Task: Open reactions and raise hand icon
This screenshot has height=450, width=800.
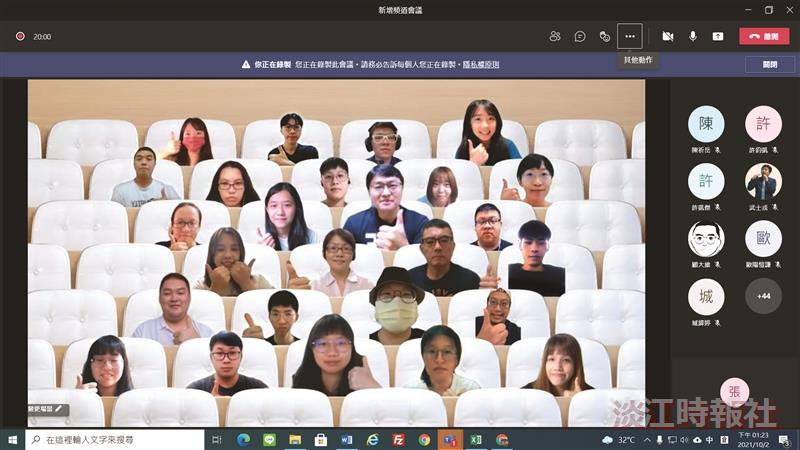Action: 605,36
